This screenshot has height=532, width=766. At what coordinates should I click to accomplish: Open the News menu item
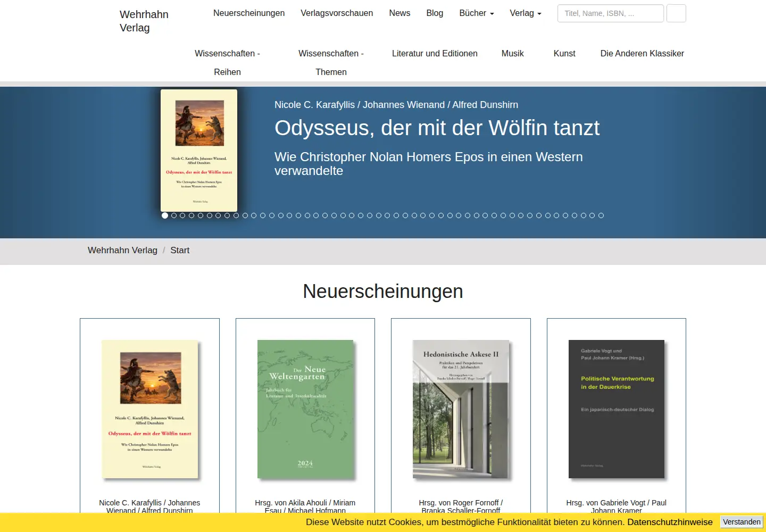click(399, 13)
